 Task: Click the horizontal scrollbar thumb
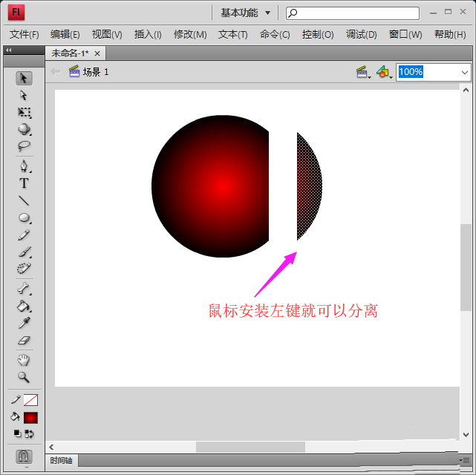point(250,447)
